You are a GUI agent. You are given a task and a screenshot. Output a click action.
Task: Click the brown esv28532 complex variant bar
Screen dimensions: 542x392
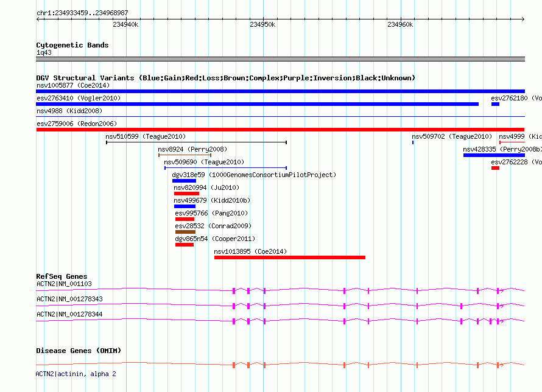185,232
